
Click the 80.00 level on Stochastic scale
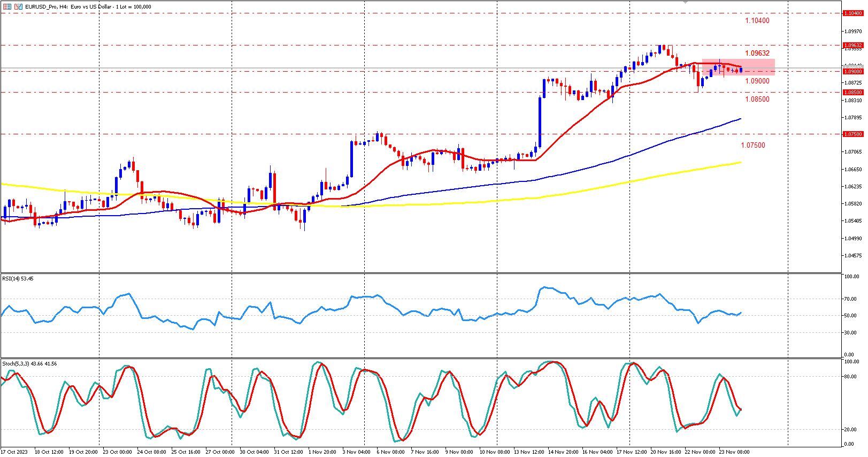coord(851,377)
